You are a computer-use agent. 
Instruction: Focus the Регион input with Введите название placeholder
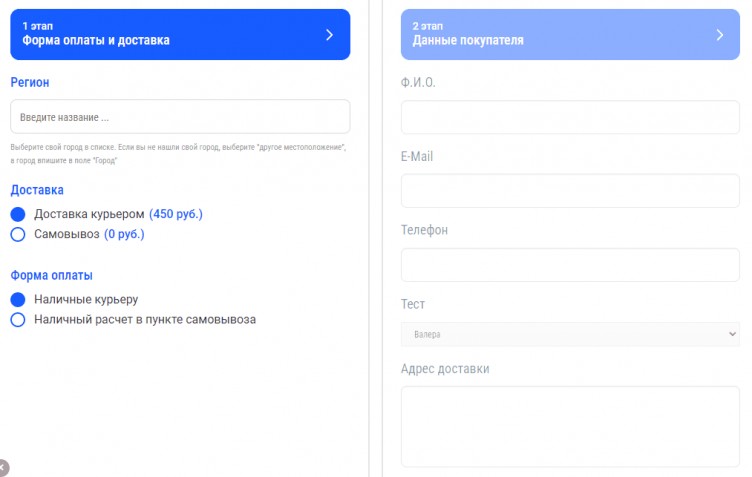click(x=180, y=117)
